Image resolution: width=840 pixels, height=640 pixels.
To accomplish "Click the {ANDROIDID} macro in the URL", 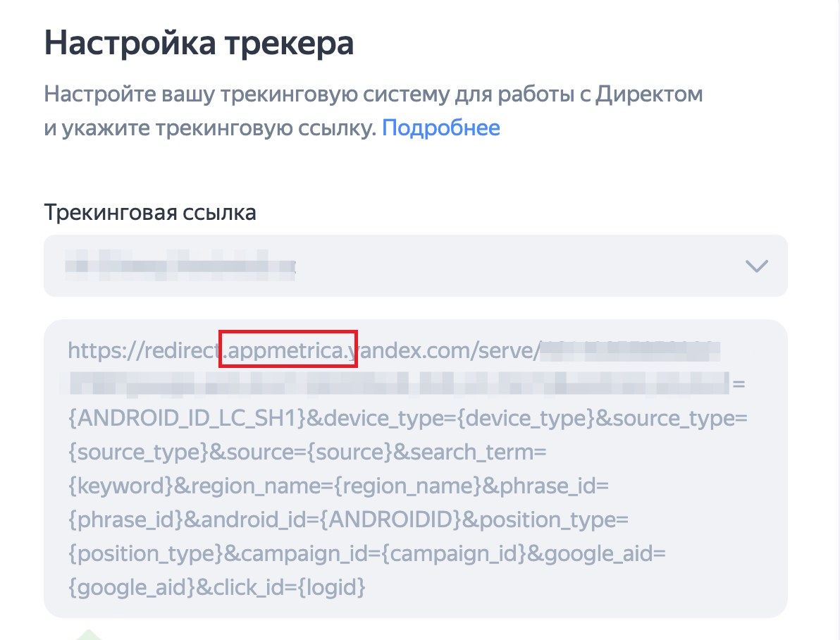I will click(391, 520).
